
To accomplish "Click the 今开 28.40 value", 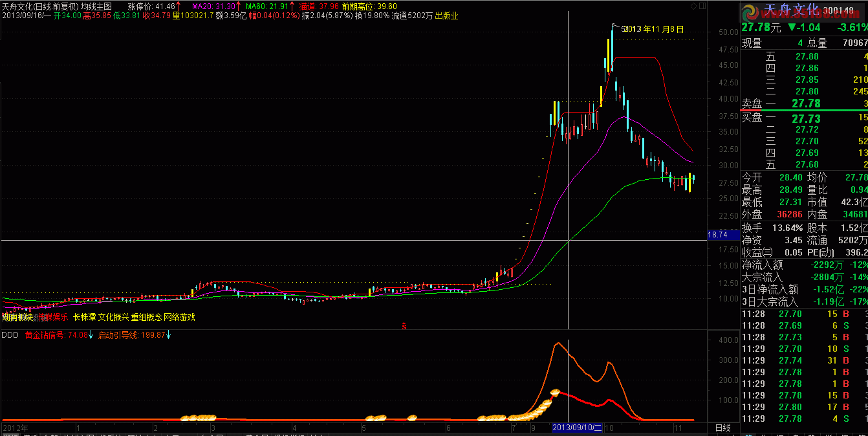I will click(790, 177).
